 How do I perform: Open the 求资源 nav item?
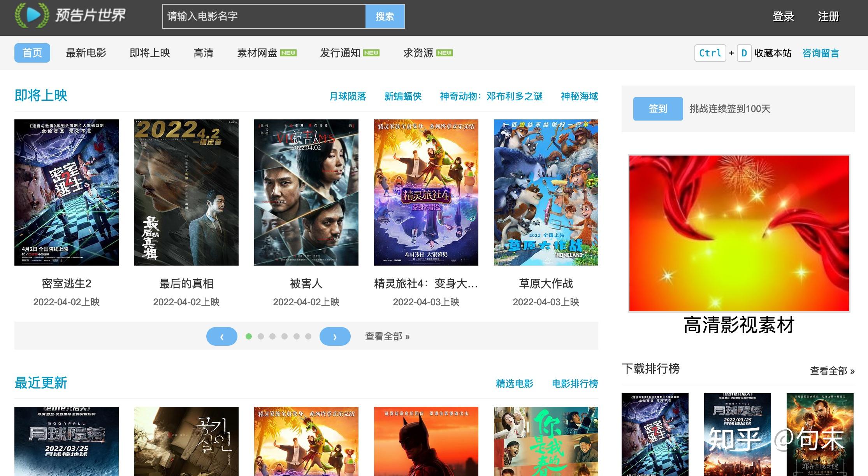point(418,53)
